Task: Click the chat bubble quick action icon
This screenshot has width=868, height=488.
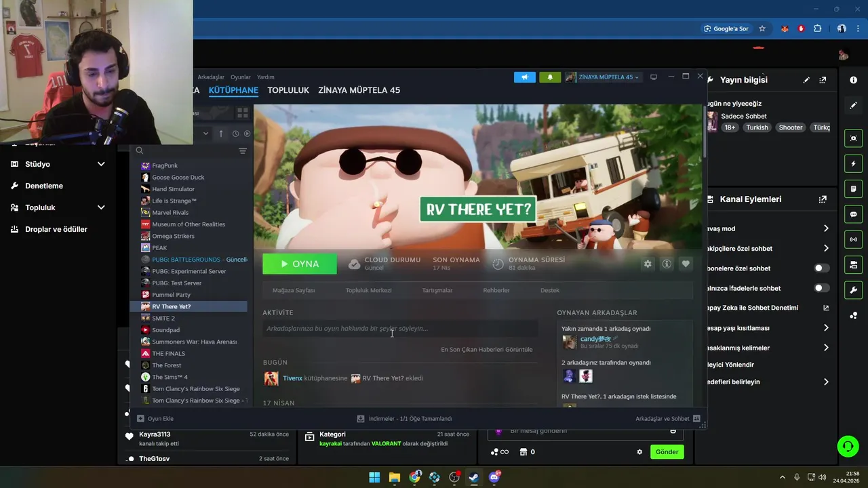Action: point(853,214)
